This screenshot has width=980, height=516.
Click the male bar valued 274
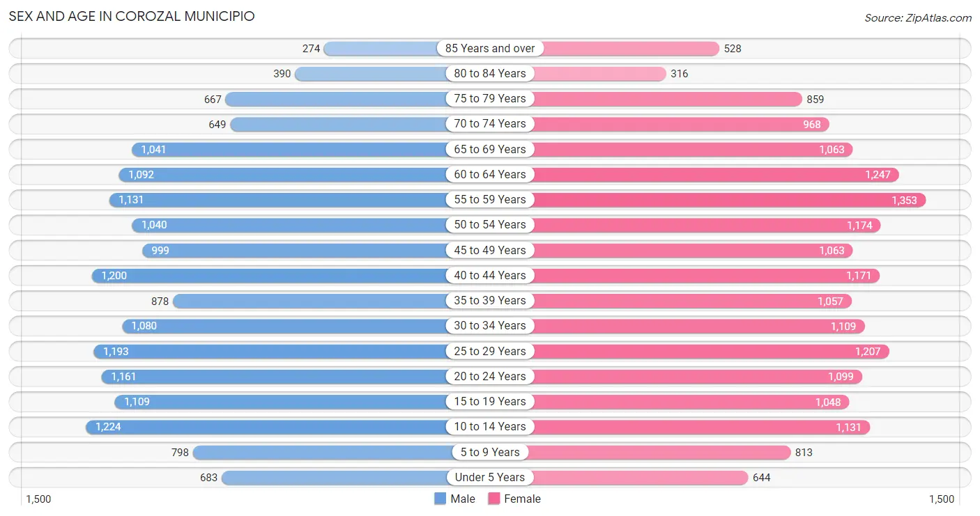tap(407, 49)
